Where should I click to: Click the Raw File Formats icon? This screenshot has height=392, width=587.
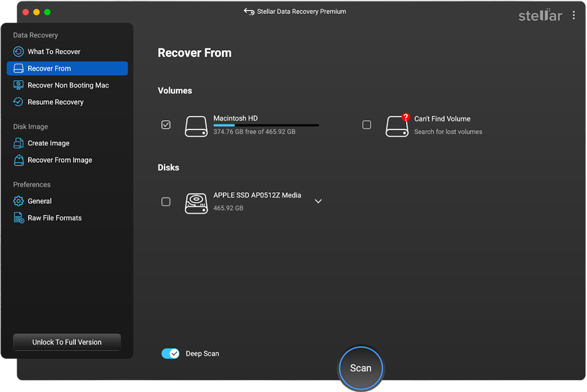[x=18, y=218]
